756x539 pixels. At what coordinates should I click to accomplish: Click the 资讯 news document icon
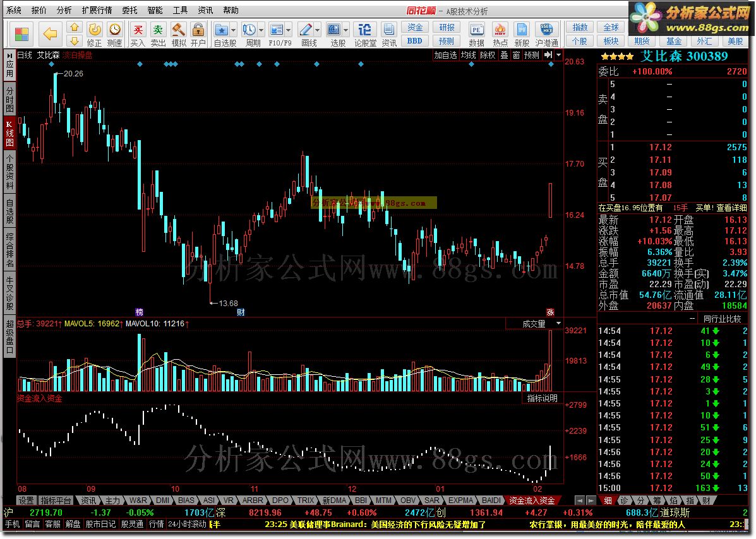388,30
